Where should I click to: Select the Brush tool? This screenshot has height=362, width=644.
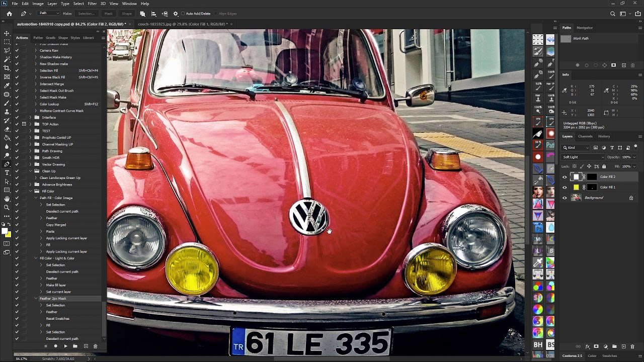coord(7,103)
